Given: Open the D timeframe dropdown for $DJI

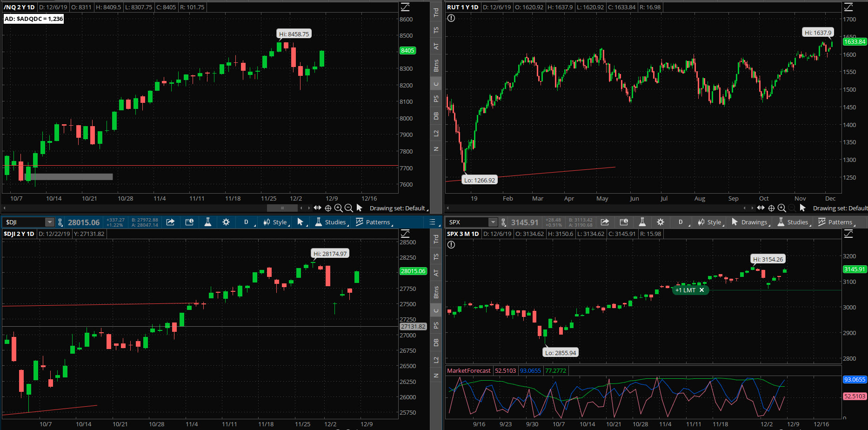Looking at the screenshot, I should click(x=247, y=222).
